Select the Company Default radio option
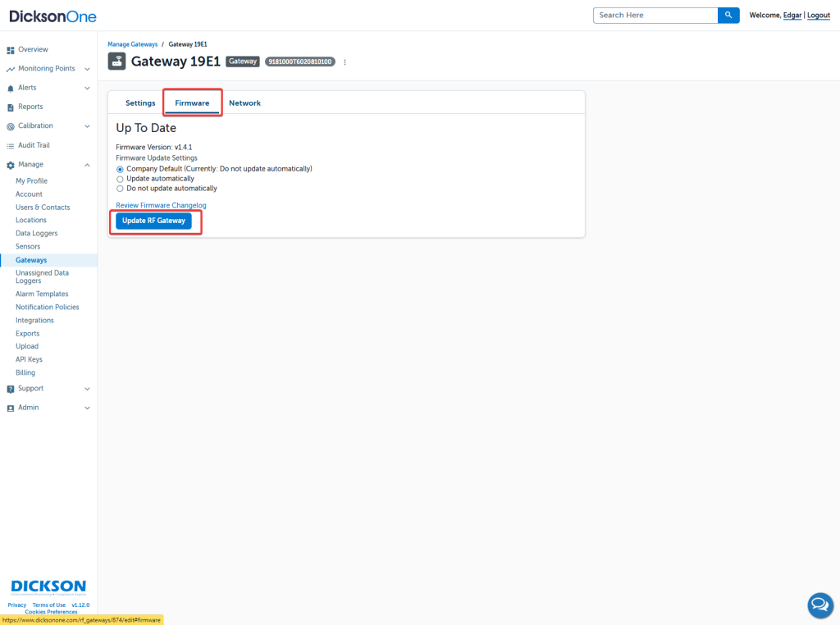This screenshot has height=625, width=840. tap(120, 169)
